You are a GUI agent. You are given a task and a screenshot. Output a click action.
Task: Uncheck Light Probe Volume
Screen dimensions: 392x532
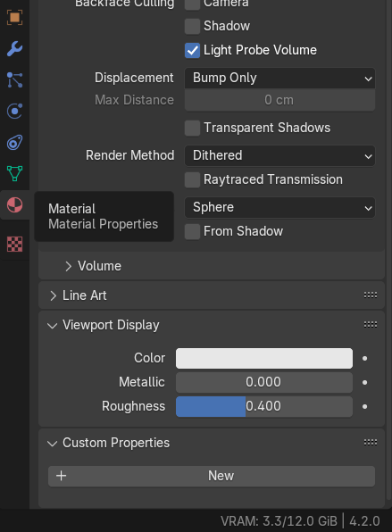coord(192,51)
